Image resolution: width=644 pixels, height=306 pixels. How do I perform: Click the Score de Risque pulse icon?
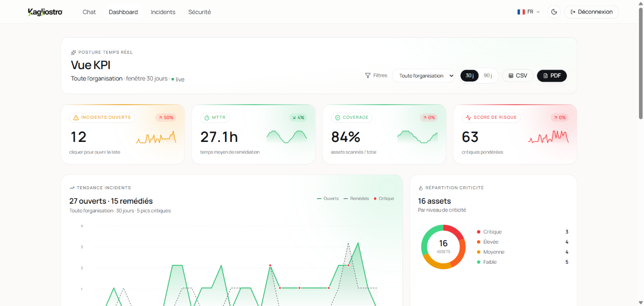468,117
